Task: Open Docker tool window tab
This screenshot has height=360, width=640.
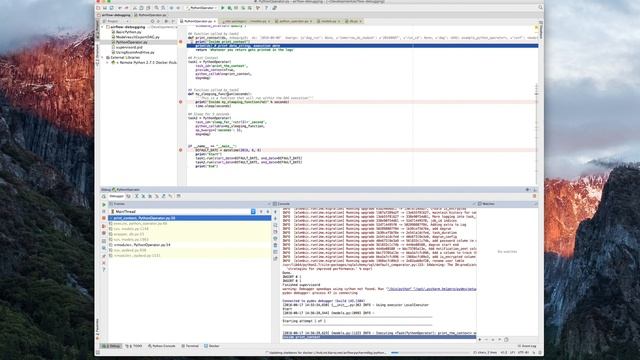Action: pyautogui.click(x=212, y=346)
